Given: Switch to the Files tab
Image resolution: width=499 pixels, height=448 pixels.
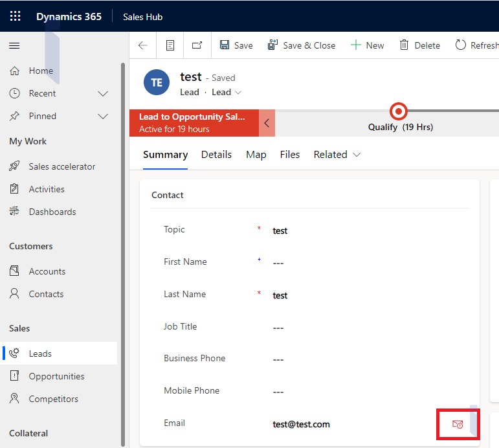Looking at the screenshot, I should pyautogui.click(x=290, y=155).
